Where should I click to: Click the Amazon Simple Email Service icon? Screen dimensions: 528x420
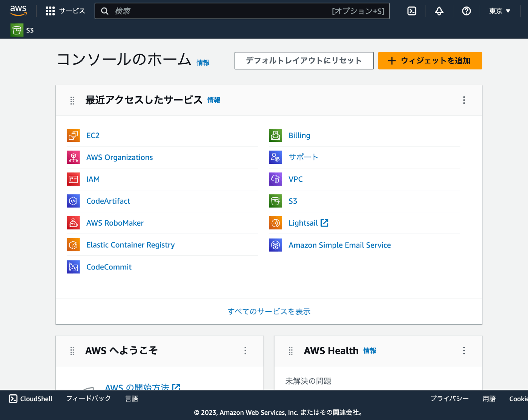(275, 245)
